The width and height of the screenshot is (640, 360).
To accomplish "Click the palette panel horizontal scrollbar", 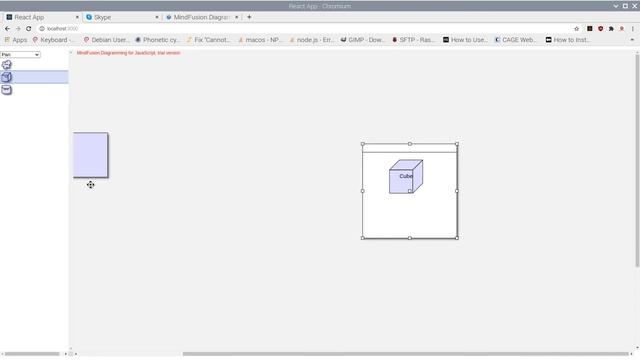I will (33, 353).
